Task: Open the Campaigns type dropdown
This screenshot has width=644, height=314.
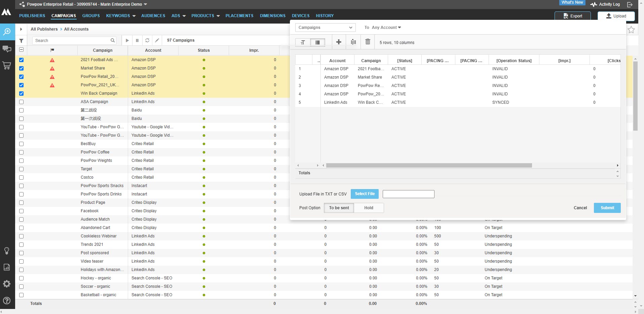Action: [x=325, y=28]
